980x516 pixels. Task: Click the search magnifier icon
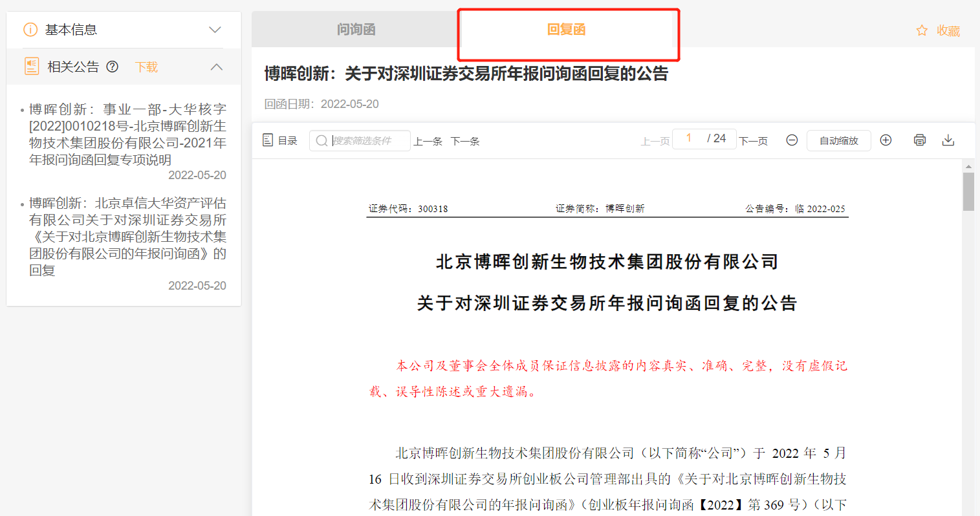(x=321, y=140)
